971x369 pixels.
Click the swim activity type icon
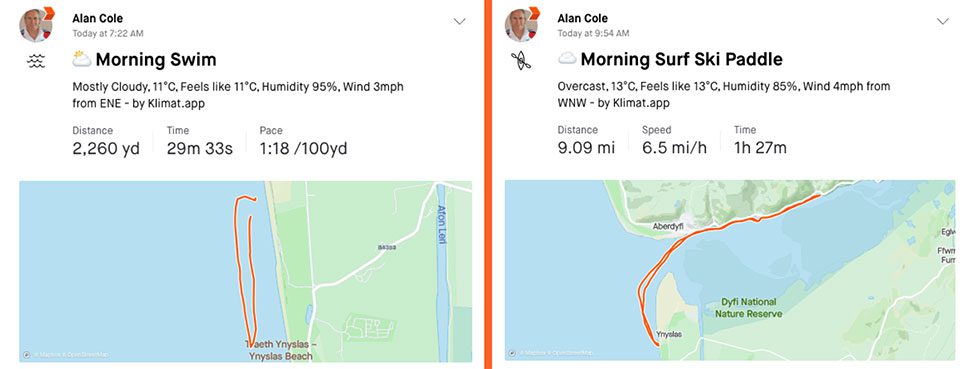37,61
